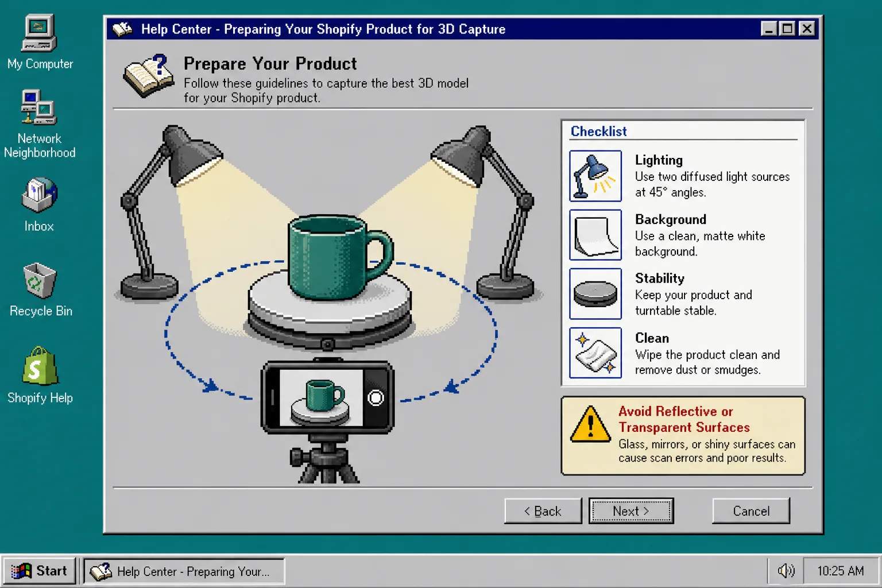The image size is (882, 588).
Task: Click the help book icon beside Prepare Your Product
Action: coord(148,76)
